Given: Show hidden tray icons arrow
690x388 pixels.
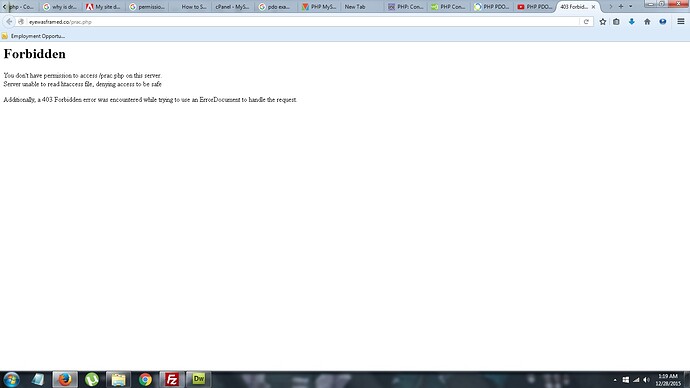Looking at the screenshot, I should [615, 380].
